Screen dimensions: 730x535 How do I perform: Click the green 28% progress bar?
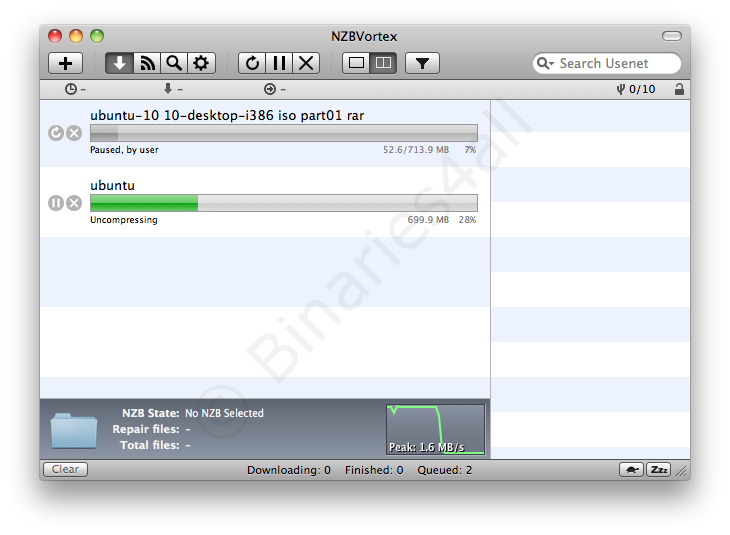[284, 203]
